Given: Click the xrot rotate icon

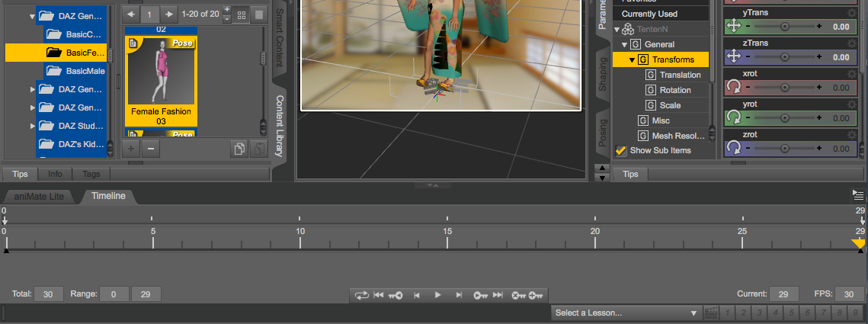Looking at the screenshot, I should coord(733,87).
